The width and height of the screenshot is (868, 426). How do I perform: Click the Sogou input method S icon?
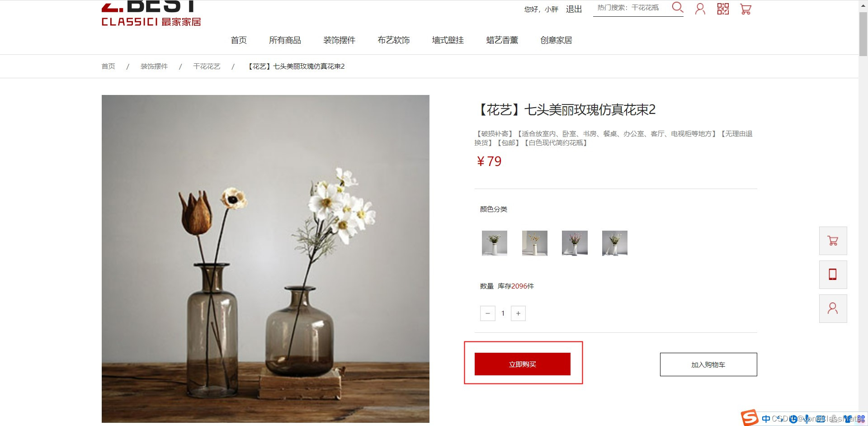(749, 417)
